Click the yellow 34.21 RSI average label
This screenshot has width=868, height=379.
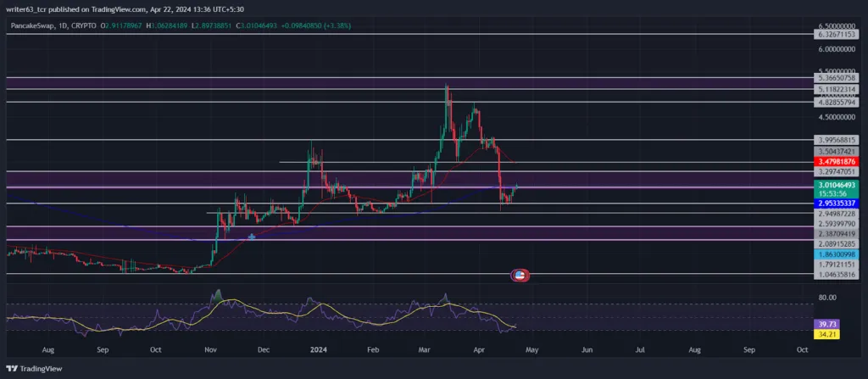click(826, 334)
